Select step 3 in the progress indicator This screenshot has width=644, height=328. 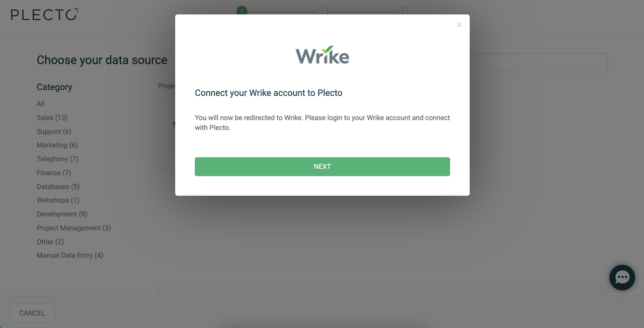[403, 11]
